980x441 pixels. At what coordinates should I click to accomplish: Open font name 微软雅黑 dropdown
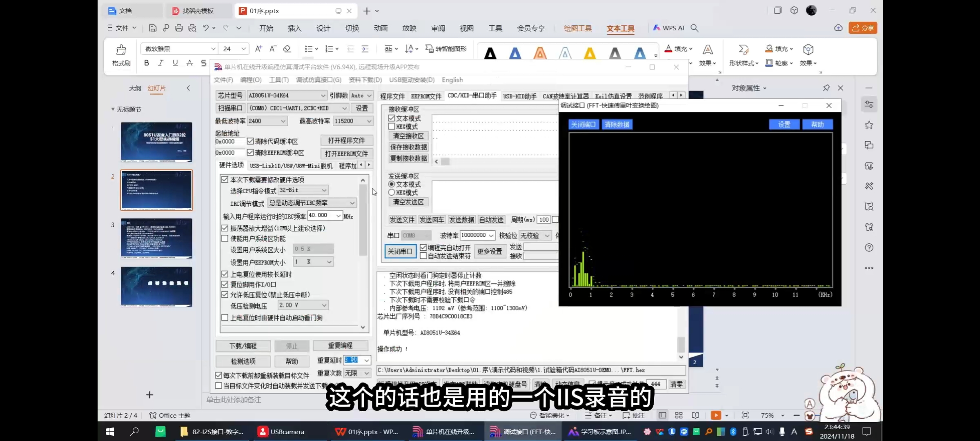coord(213,49)
